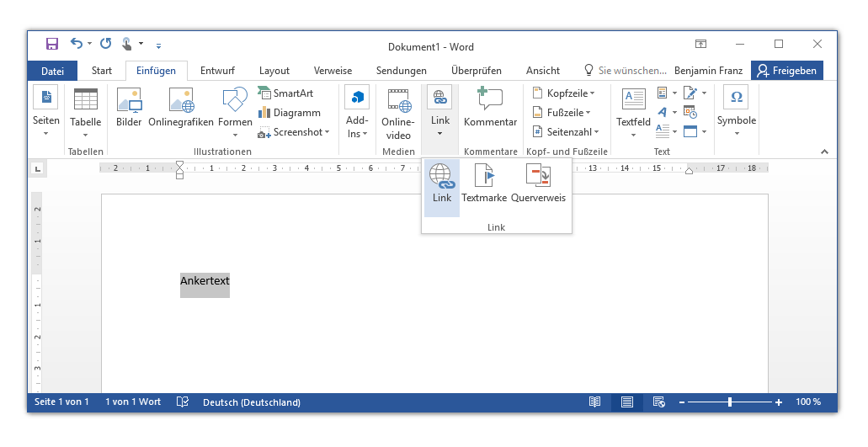Screen dimensions: 868x447
Task: Open ribbon display options icon
Action: 700,44
